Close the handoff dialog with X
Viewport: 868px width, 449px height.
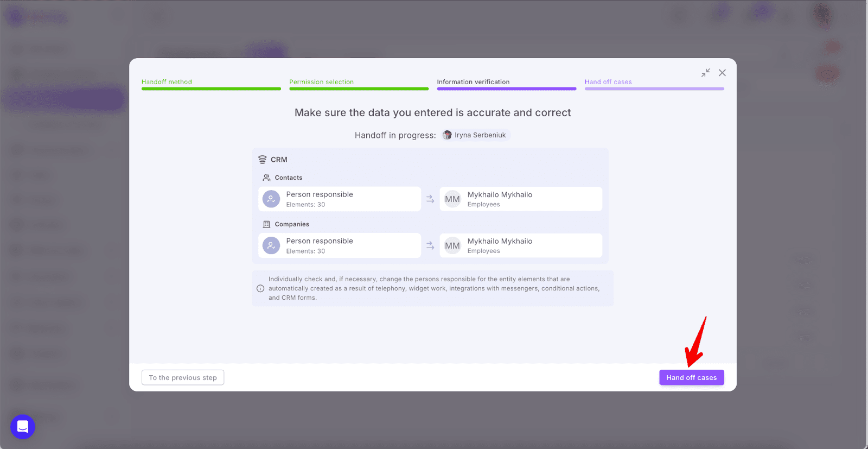722,73
